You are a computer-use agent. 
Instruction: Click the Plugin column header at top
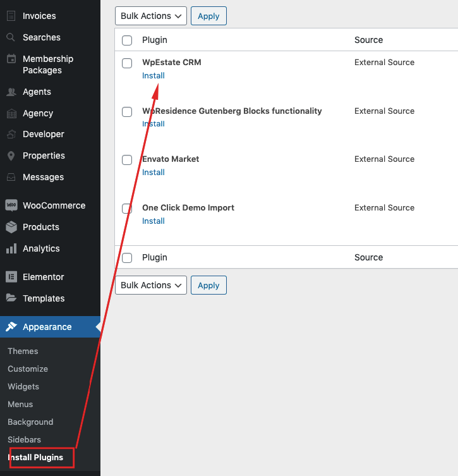coord(155,40)
